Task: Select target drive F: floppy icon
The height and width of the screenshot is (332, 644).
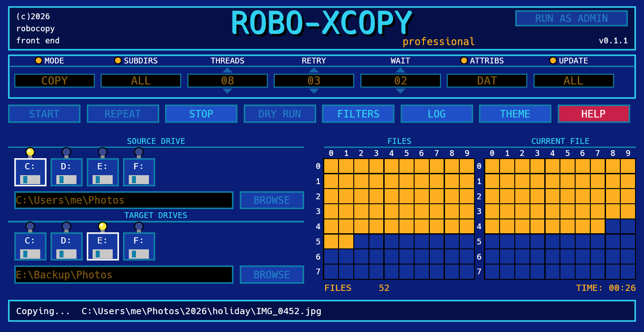Action: (139, 246)
